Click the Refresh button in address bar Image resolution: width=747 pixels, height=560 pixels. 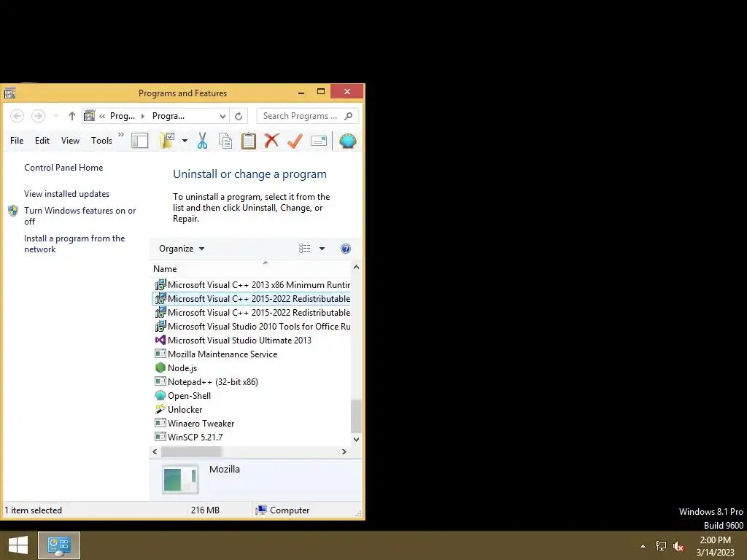pyautogui.click(x=239, y=116)
